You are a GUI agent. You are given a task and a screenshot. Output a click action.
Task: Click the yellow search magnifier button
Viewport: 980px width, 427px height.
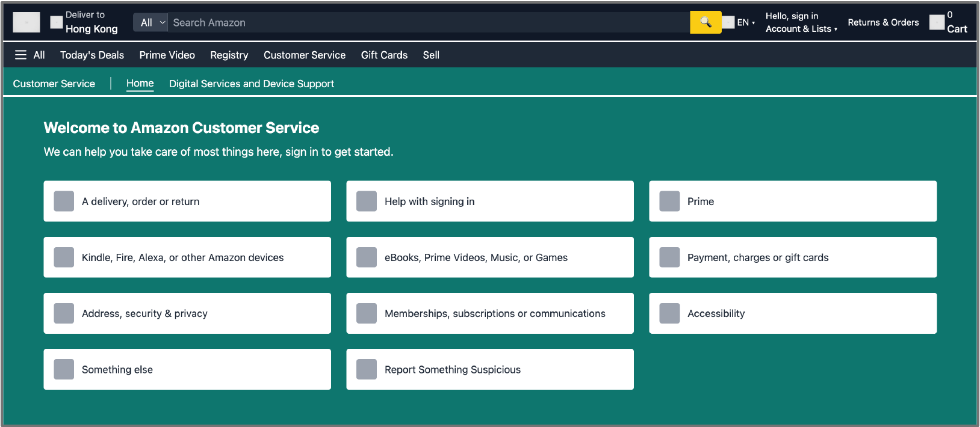[x=706, y=22]
